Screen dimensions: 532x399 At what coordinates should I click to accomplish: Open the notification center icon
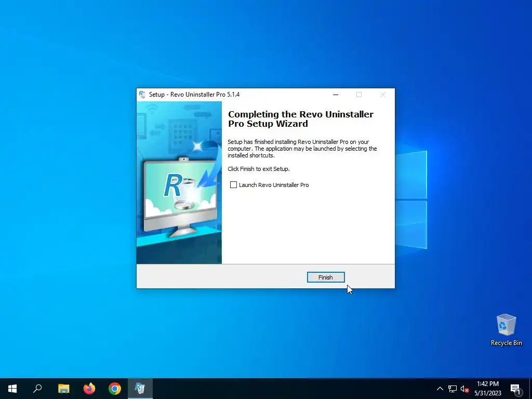[515, 389]
